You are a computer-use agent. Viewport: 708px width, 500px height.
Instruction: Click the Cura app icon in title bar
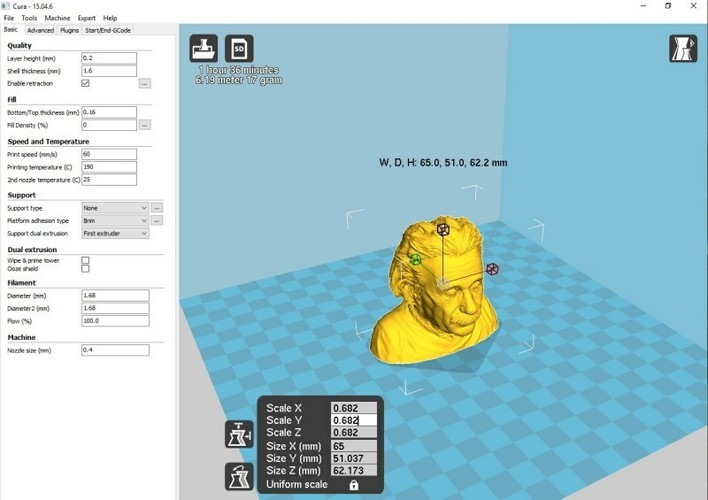pyautogui.click(x=5, y=6)
